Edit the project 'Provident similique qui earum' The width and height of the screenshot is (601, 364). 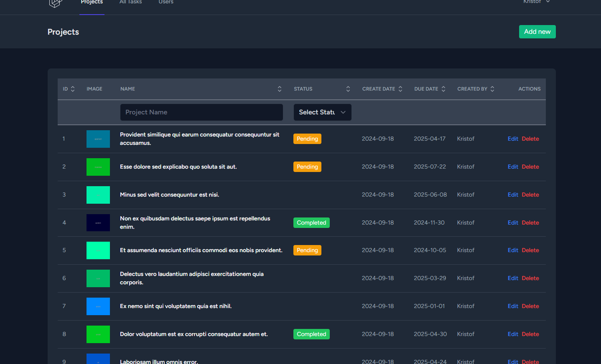(x=513, y=139)
